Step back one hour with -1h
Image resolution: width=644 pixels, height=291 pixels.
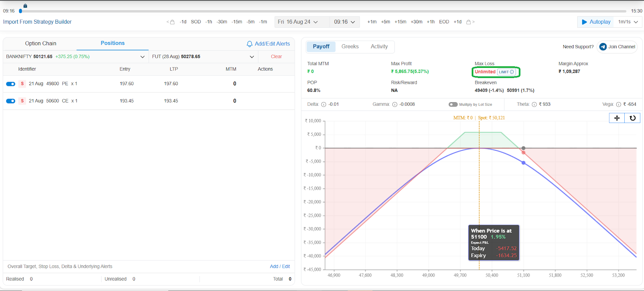[208, 22]
